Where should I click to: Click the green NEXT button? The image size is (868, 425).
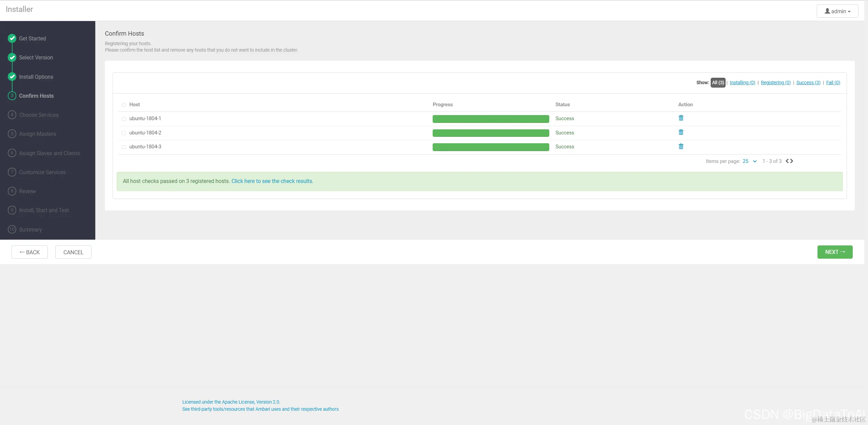pos(835,252)
